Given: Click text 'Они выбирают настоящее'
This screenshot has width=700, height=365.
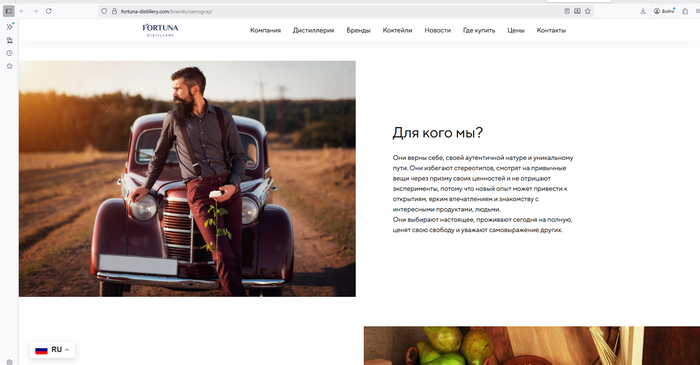Looking at the screenshot, I should 433,220.
